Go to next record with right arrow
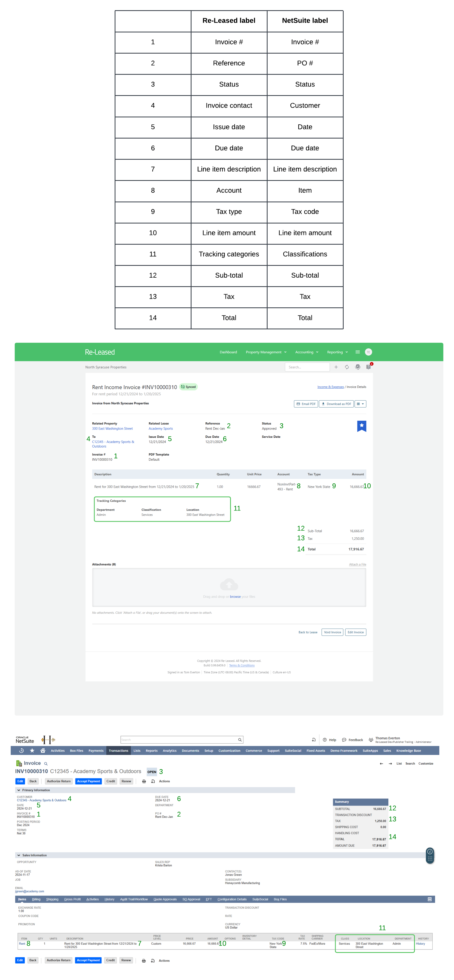This screenshot has width=454, height=980. click(390, 763)
